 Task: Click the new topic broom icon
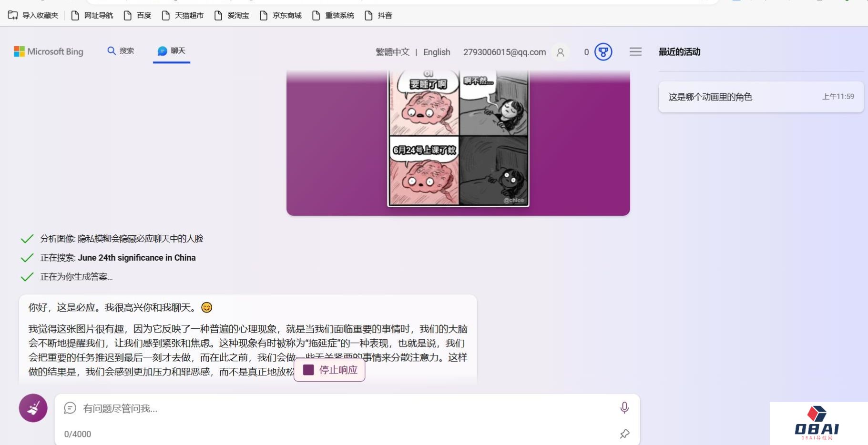(x=33, y=408)
